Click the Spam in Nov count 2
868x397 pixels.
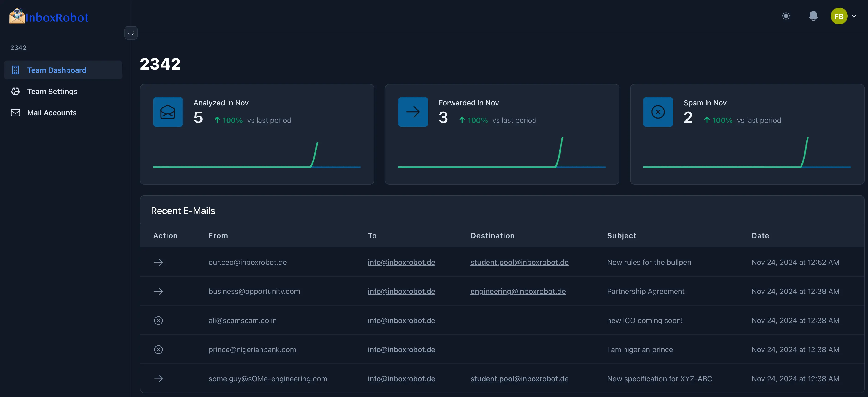click(x=688, y=118)
